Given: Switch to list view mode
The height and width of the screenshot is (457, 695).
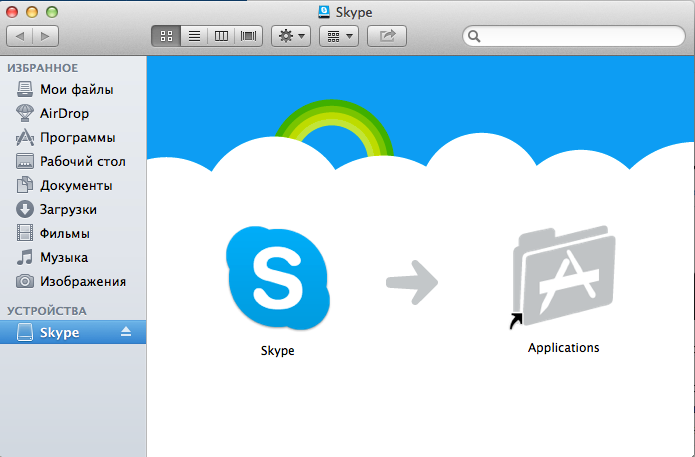Looking at the screenshot, I should 193,35.
